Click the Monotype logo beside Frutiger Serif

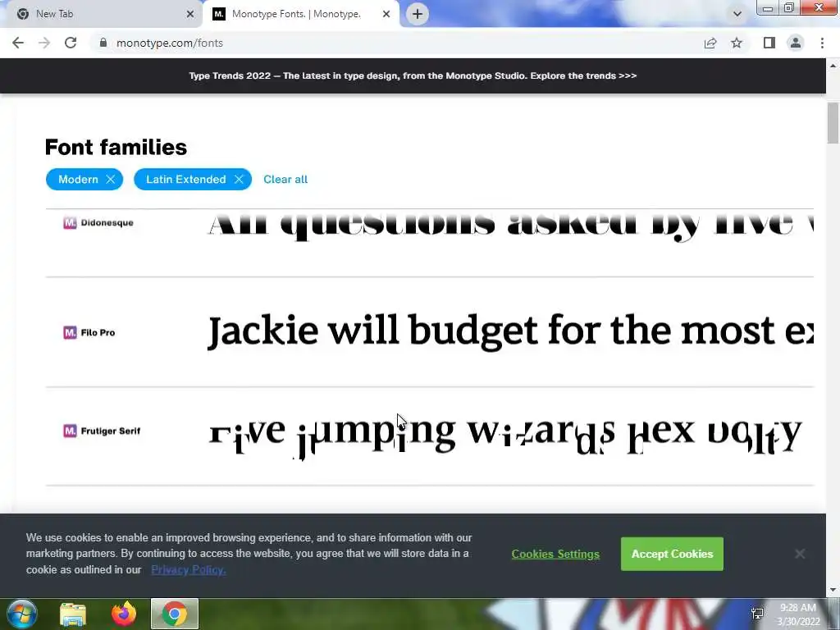[x=71, y=431]
